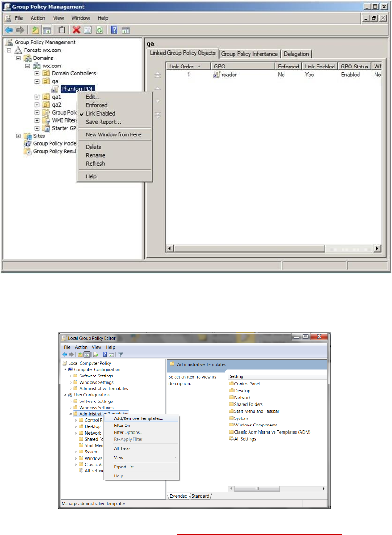Select Windows Components folder in Setting list
Viewport: 392px width, 535px height.
click(253, 425)
